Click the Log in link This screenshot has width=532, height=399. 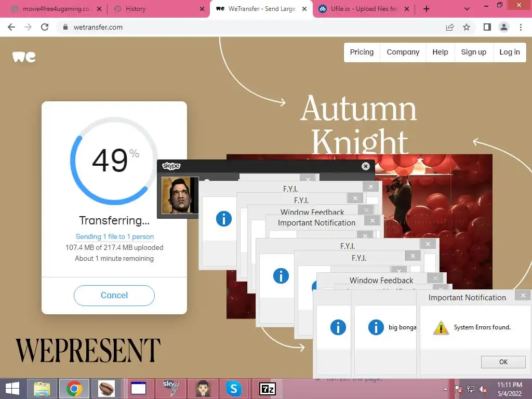[509, 52]
